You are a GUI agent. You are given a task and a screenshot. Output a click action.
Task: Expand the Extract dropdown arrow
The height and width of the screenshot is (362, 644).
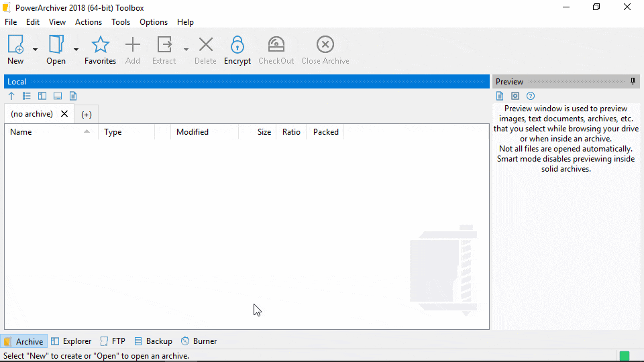186,50
